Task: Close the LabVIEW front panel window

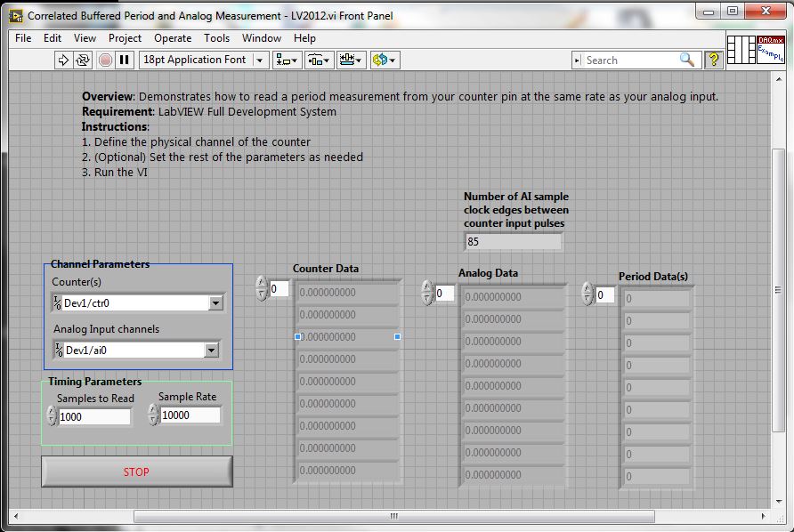Action: tap(766, 12)
